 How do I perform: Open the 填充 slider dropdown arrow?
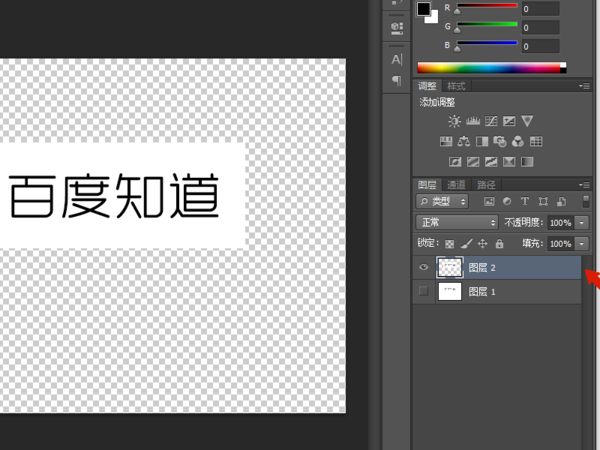(x=582, y=244)
